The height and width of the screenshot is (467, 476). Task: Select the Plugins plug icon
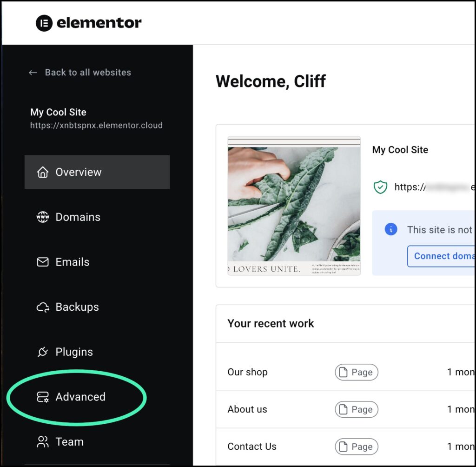(x=42, y=352)
